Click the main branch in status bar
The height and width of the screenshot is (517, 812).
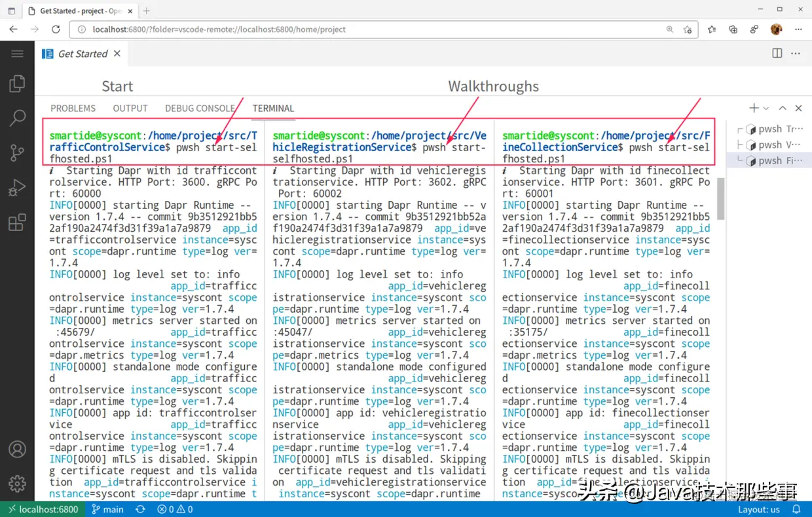coord(107,509)
